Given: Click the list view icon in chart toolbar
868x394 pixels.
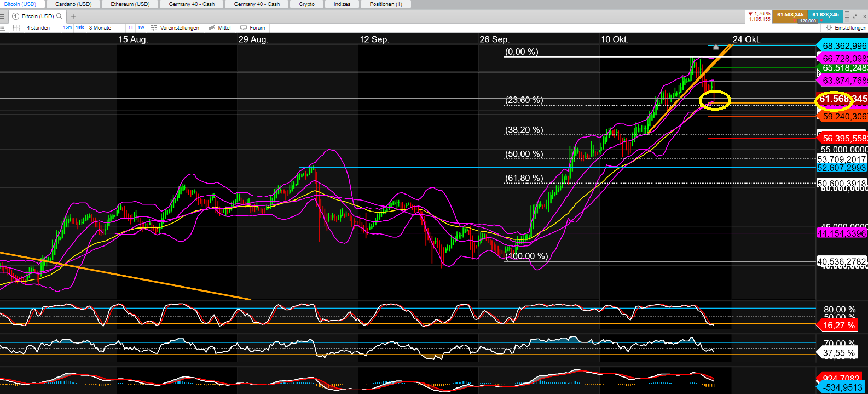Looking at the screenshot, I should (3, 27).
